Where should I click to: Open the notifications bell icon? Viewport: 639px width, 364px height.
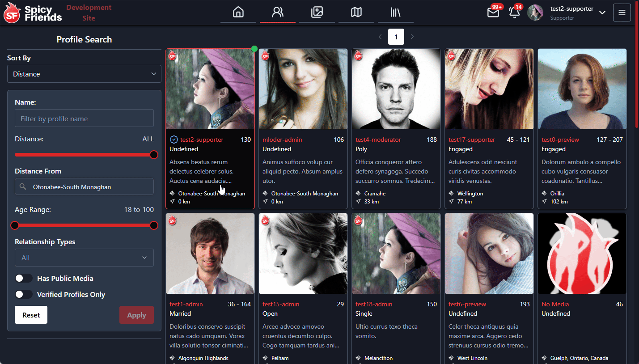(x=515, y=13)
